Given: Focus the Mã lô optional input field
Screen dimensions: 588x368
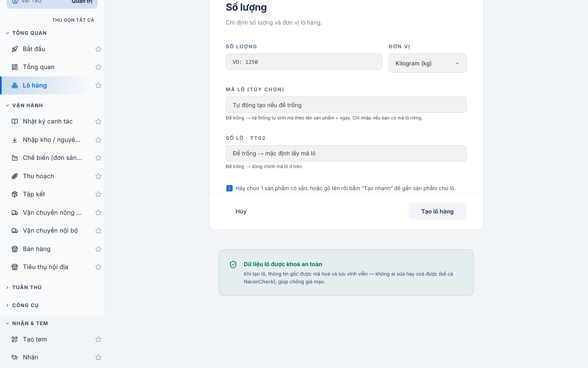Looking at the screenshot, I should tap(346, 105).
